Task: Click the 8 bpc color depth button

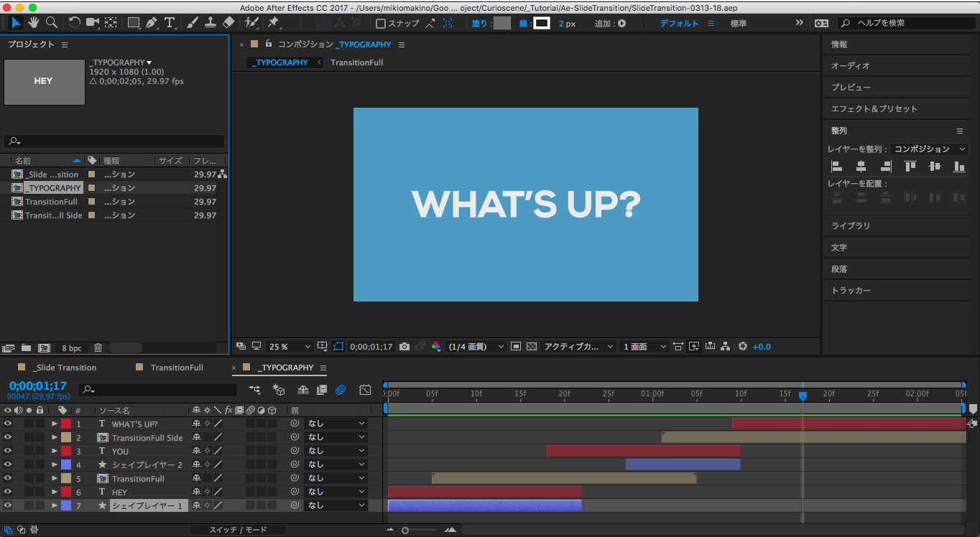Action: pyautogui.click(x=72, y=348)
